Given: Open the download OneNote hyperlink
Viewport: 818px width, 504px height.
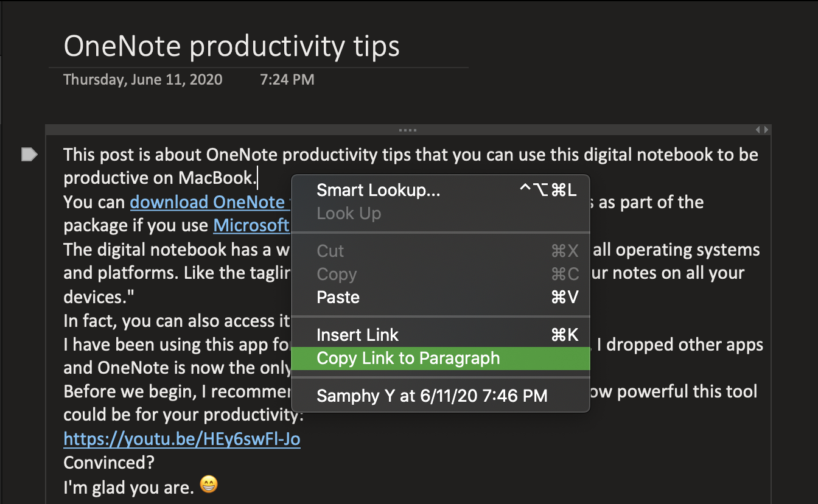Looking at the screenshot, I should tap(211, 202).
